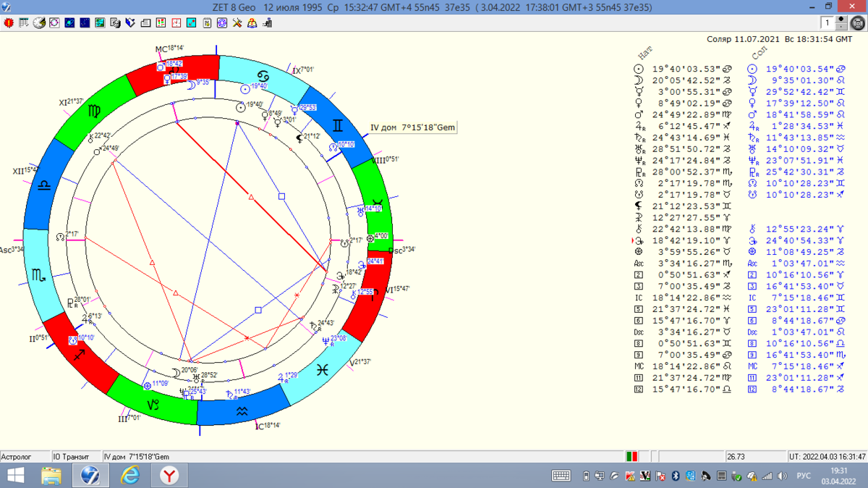Click the stacked documents toolbar icon

[x=115, y=23]
